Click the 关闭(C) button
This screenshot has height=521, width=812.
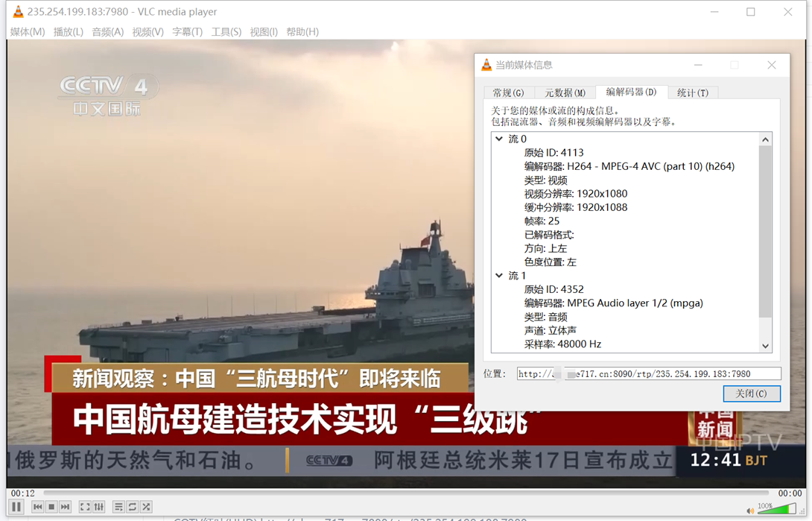click(752, 394)
